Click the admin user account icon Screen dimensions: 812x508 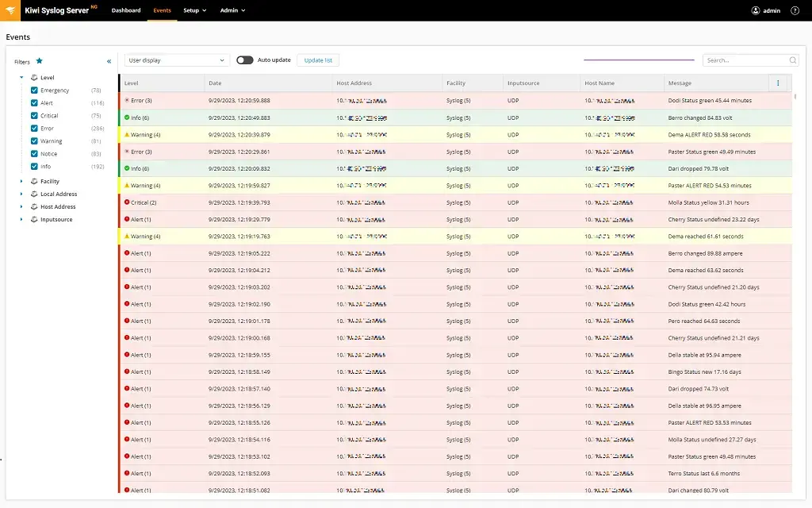pos(756,10)
